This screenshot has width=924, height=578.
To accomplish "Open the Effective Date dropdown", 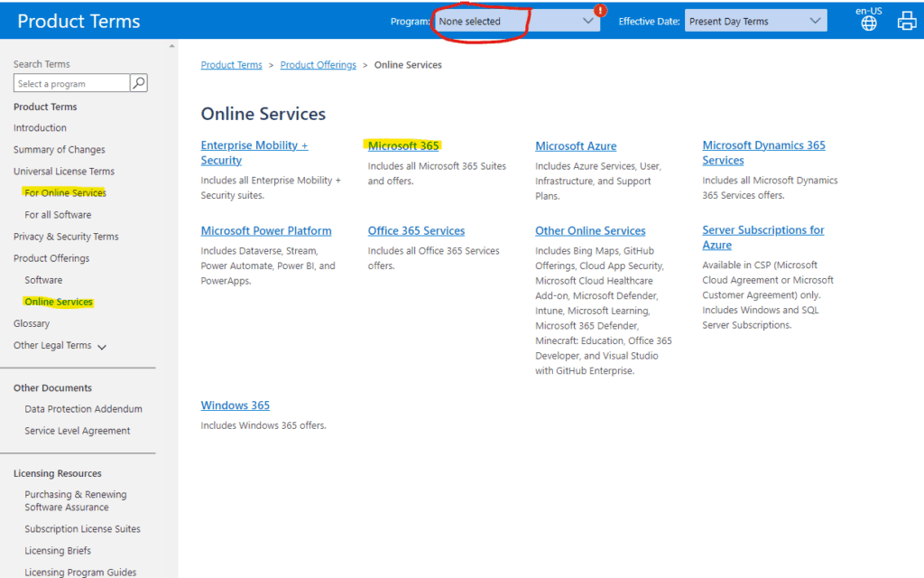I will 755,22.
